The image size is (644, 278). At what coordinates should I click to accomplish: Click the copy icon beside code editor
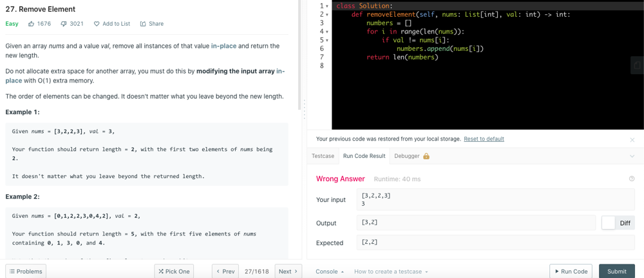(x=637, y=65)
